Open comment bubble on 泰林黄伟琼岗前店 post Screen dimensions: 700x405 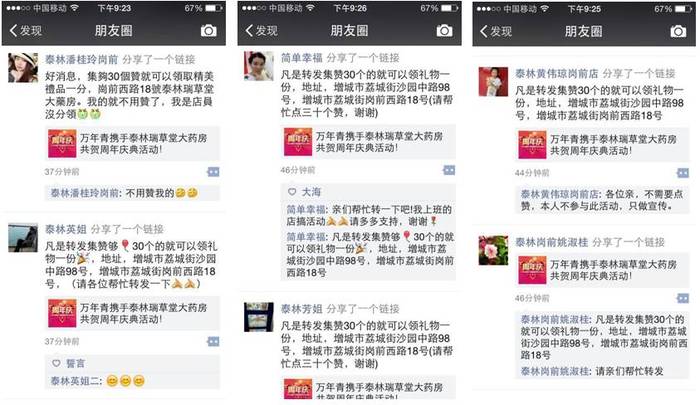pos(683,173)
